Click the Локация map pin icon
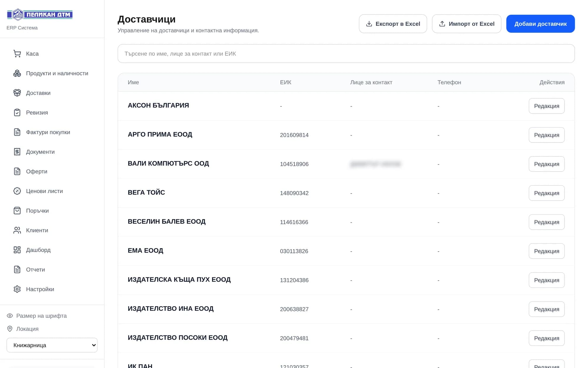Viewport: 588px width, 368px height. pyautogui.click(x=10, y=329)
